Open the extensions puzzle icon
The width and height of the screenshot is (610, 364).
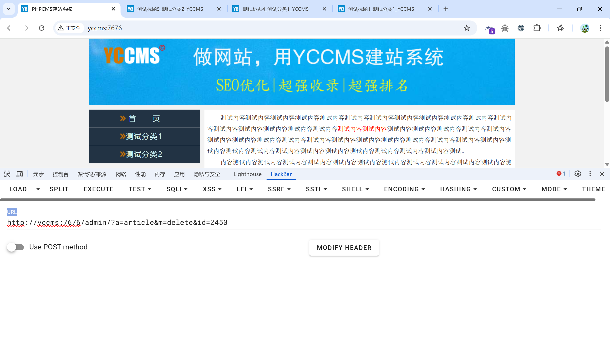(537, 28)
